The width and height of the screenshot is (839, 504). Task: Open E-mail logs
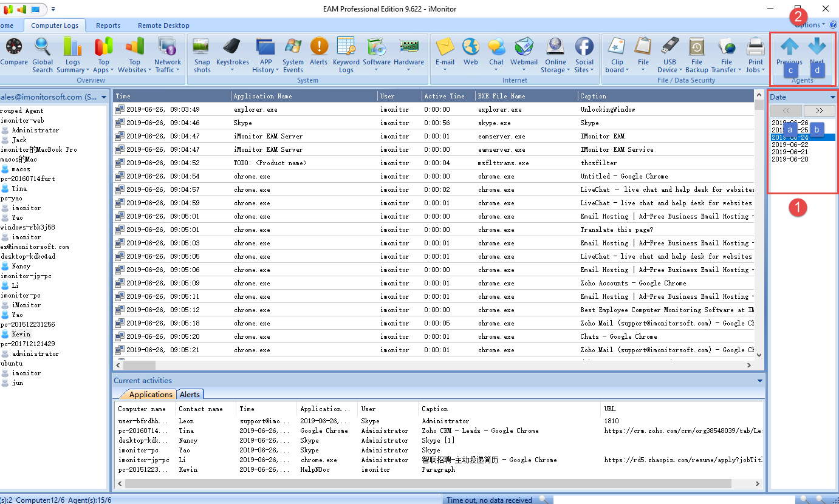click(x=445, y=55)
